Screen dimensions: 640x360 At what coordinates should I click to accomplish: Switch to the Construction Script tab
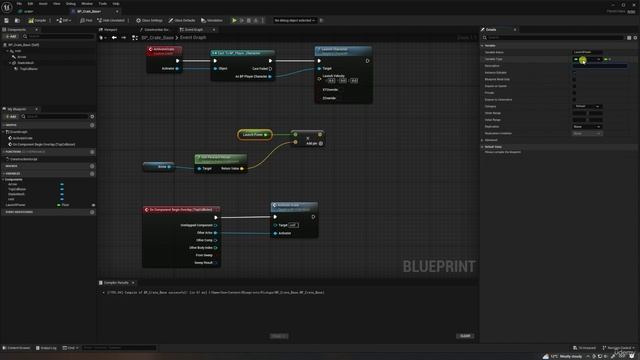pyautogui.click(x=155, y=30)
